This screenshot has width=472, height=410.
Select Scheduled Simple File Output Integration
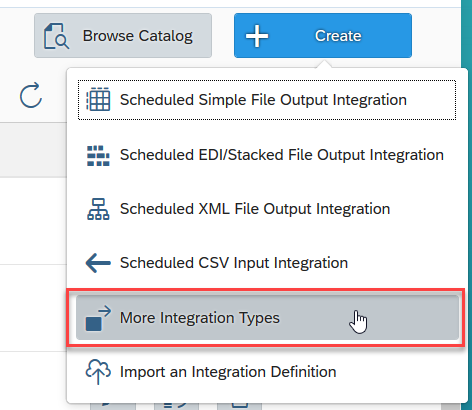pyautogui.click(x=263, y=100)
